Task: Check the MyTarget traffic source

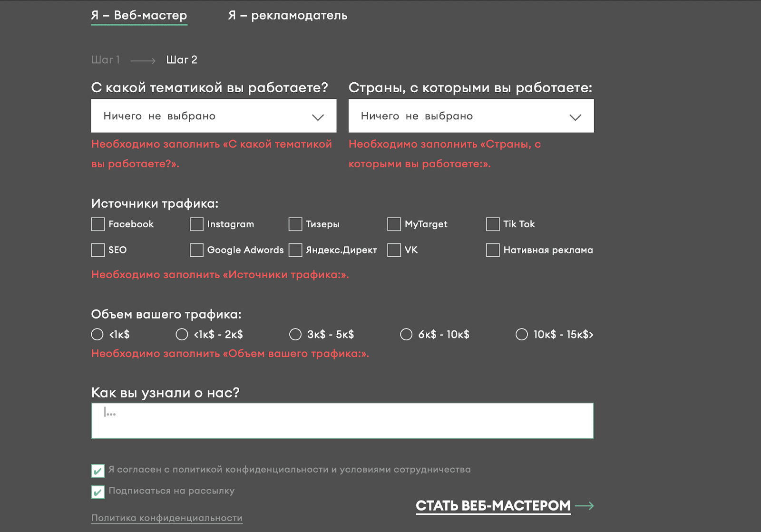Action: (394, 224)
